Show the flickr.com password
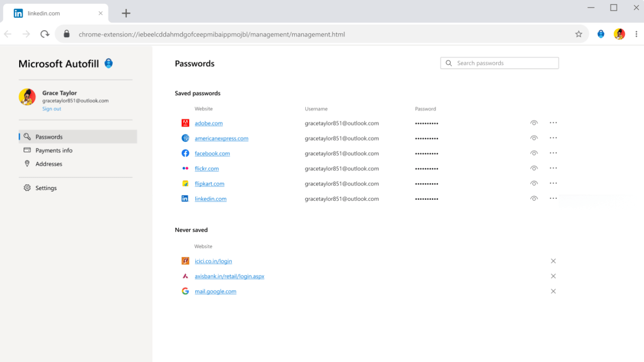Image resolution: width=644 pixels, height=362 pixels. coord(534,168)
